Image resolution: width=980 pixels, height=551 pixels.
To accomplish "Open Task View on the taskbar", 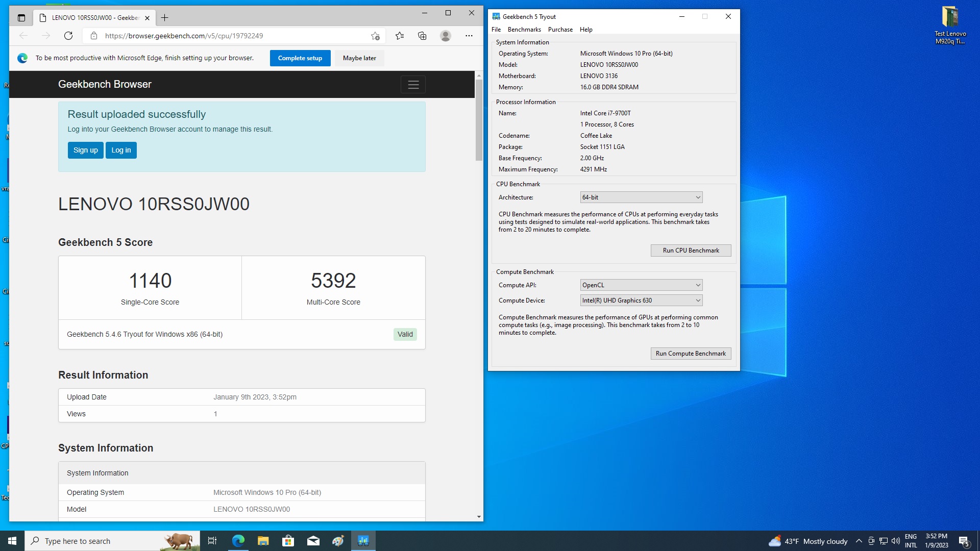I will [x=212, y=541].
